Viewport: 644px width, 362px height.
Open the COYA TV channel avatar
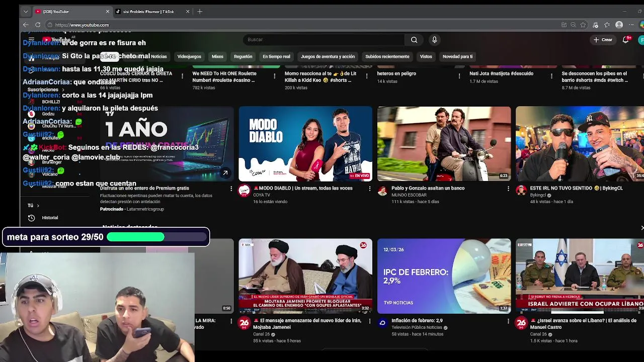[244, 191]
